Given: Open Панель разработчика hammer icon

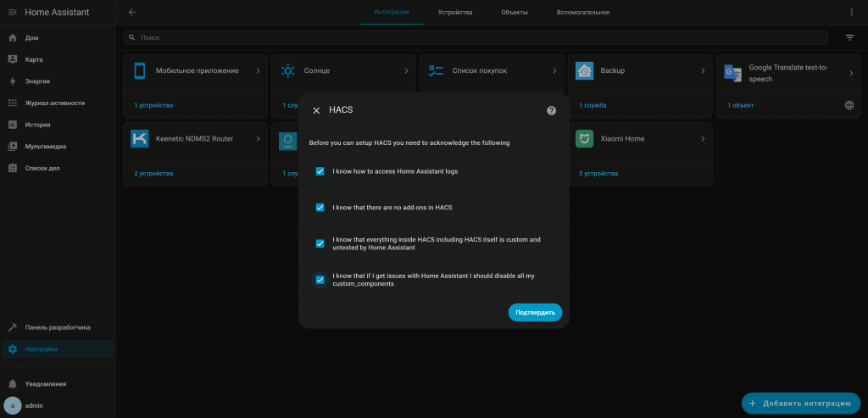Looking at the screenshot, I should (x=13, y=327).
